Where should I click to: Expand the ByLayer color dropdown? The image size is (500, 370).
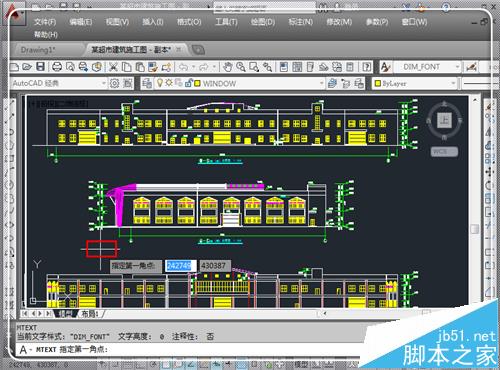[x=453, y=83]
